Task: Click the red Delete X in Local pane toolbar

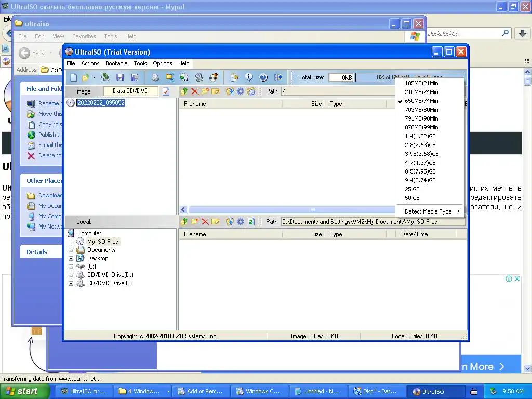Action: point(205,221)
